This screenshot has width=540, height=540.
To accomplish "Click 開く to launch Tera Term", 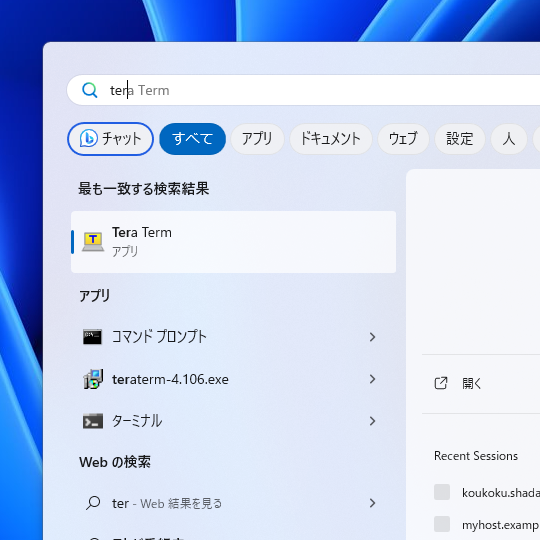I will click(471, 383).
